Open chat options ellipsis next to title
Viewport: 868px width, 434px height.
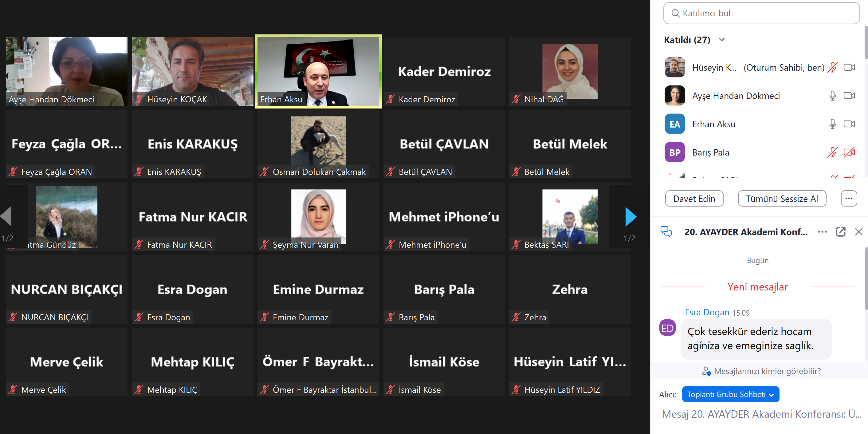(822, 232)
